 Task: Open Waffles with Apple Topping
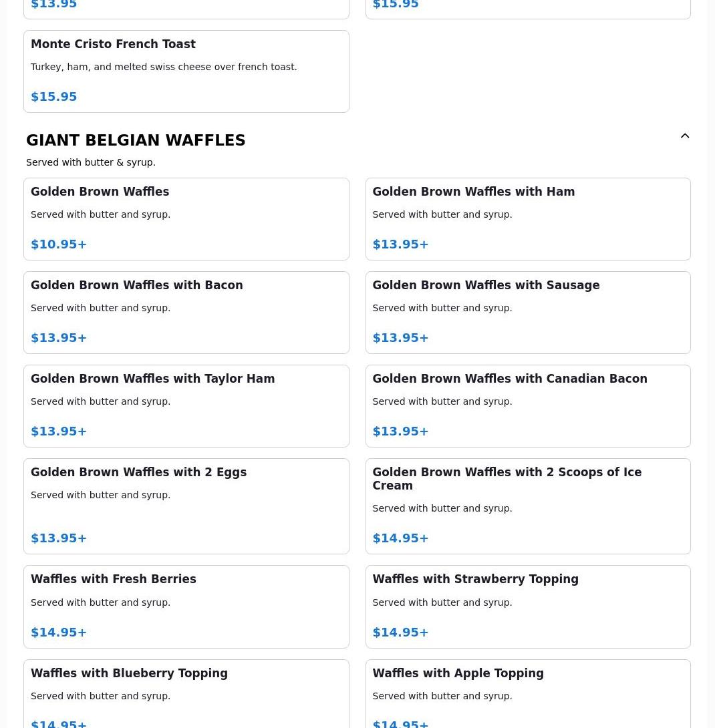point(528,694)
